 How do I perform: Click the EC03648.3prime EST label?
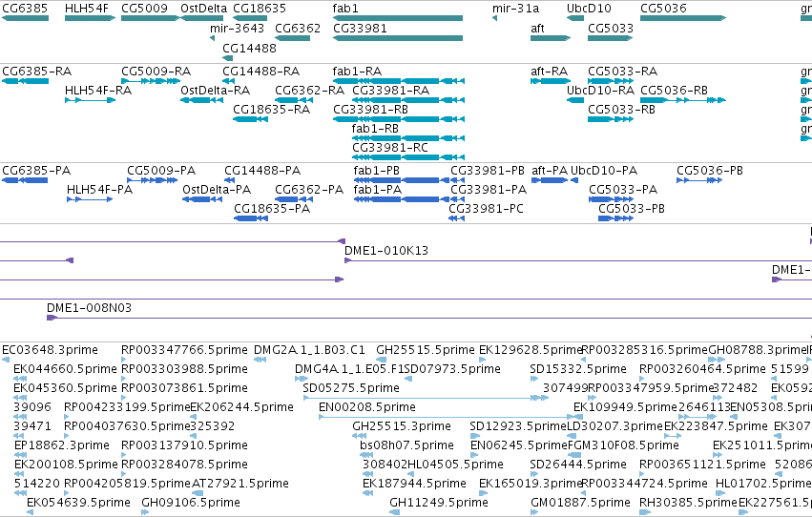pos(50,350)
